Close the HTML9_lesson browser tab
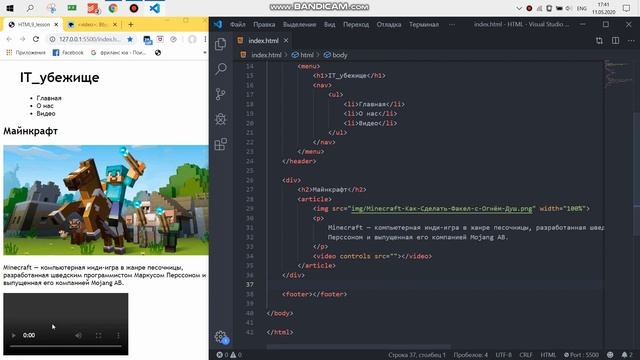 56,24
